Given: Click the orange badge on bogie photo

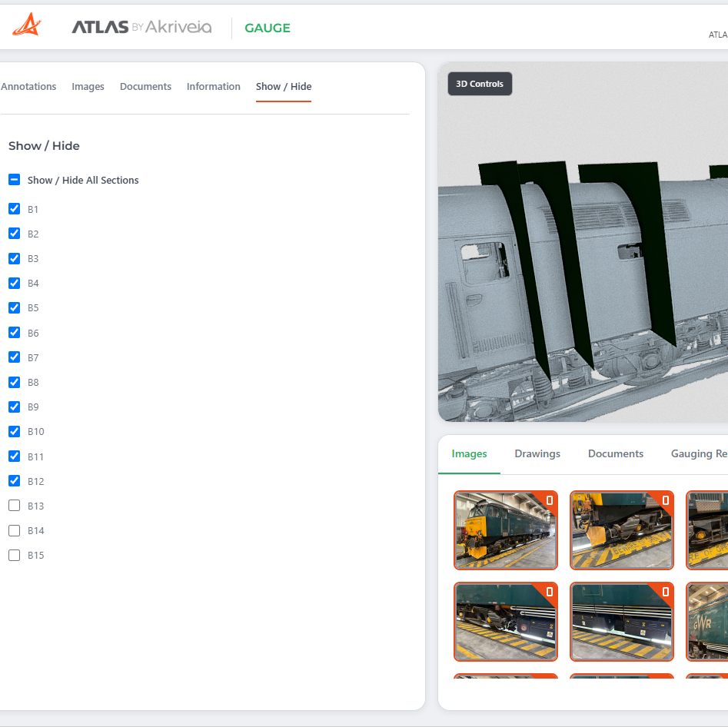Looking at the screenshot, I should pyautogui.click(x=549, y=592).
